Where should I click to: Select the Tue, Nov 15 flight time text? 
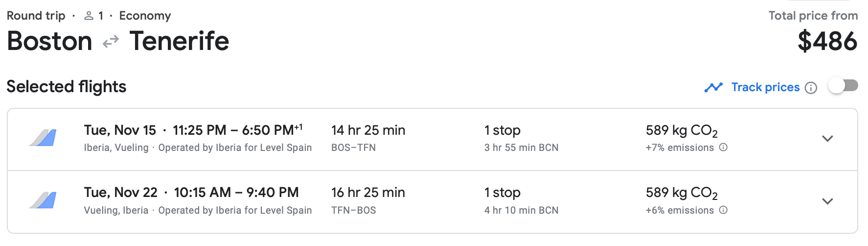pyautogui.click(x=193, y=130)
